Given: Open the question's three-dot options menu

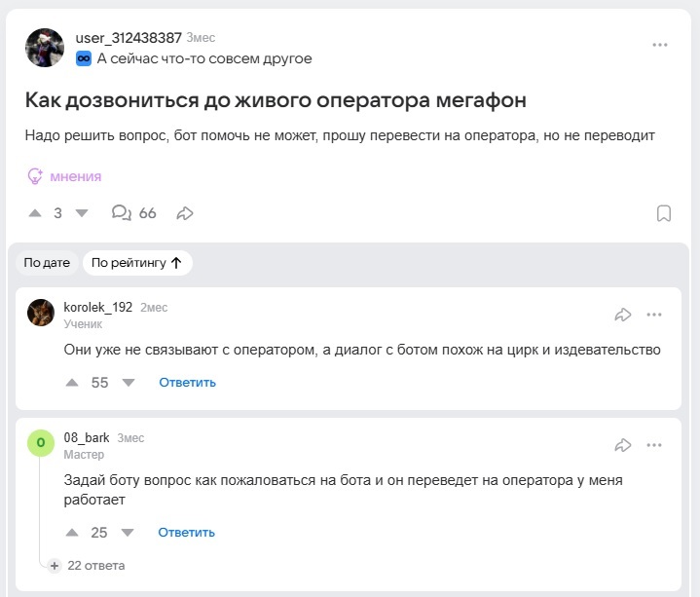Looking at the screenshot, I should pos(660,45).
